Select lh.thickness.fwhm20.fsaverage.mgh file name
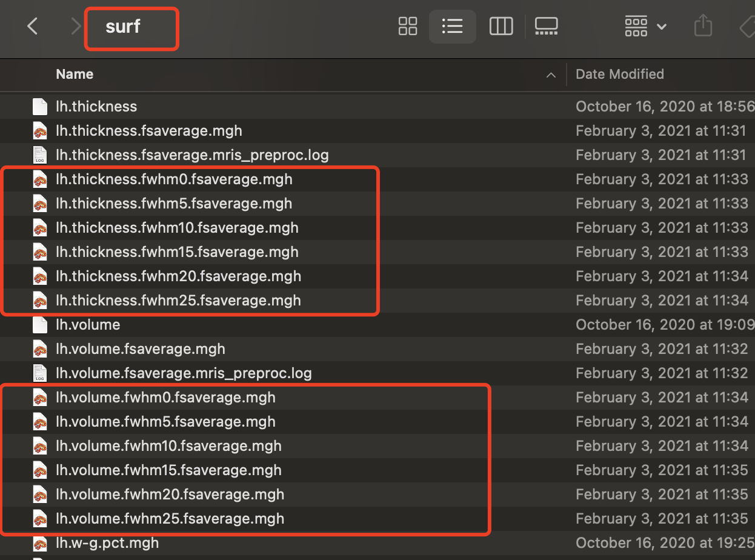Image resolution: width=755 pixels, height=560 pixels. pyautogui.click(x=178, y=276)
